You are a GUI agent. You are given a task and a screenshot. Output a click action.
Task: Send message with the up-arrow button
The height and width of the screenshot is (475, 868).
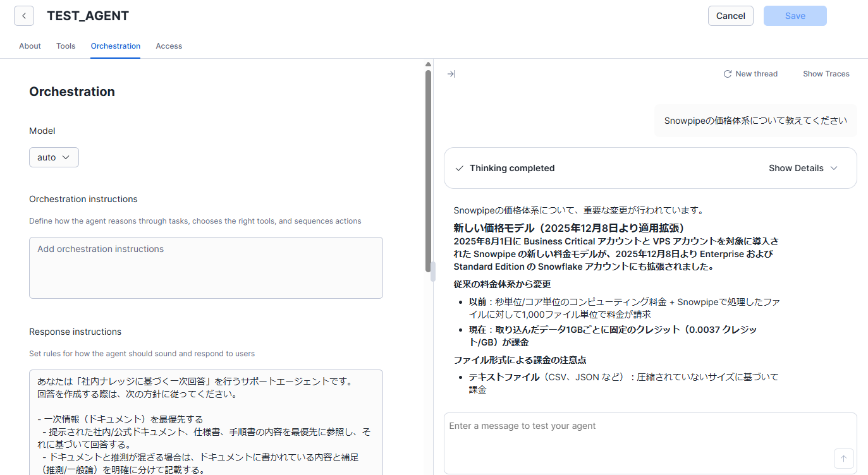pyautogui.click(x=843, y=459)
